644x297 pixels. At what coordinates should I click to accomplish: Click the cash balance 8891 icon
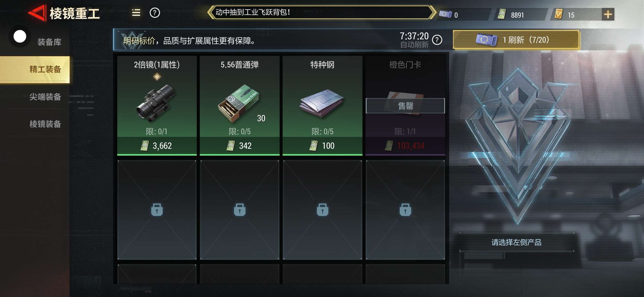coord(502,14)
